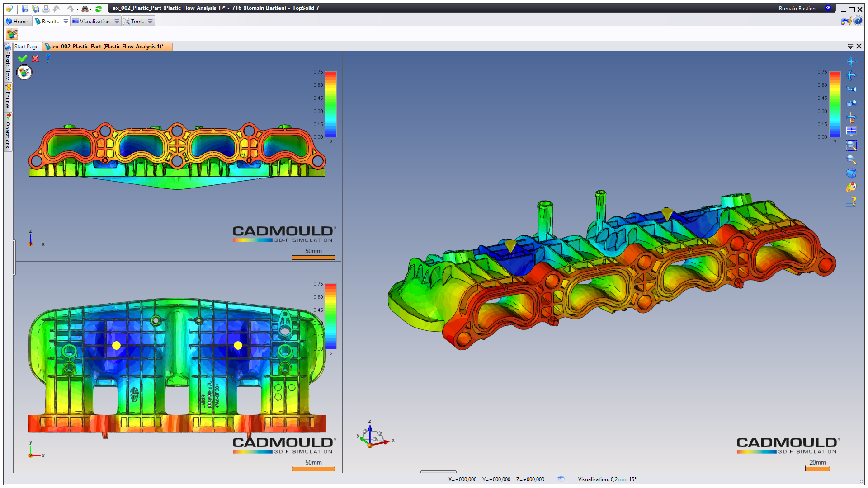Click the green checkmark validate button
This screenshot has width=868, height=488.
point(22,59)
